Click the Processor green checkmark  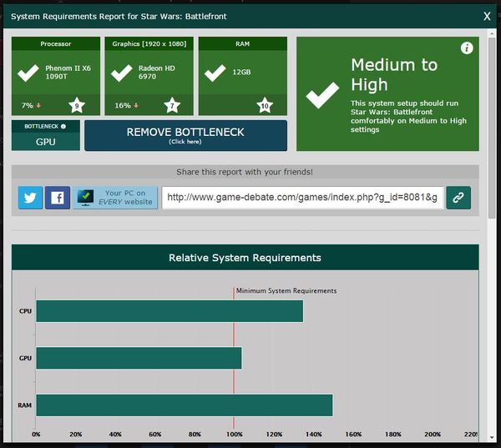tap(28, 73)
